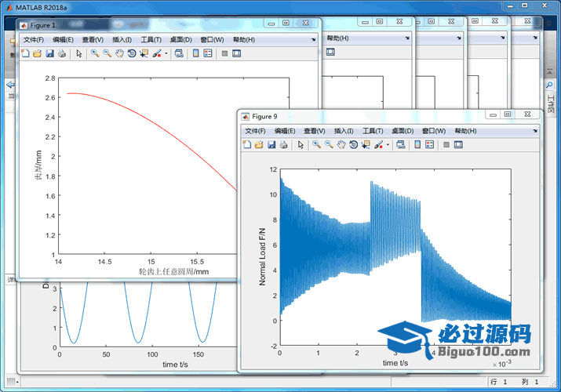561x392 pixels.
Task: Save Figure 1 using the floppy disk icon
Action: 49,53
